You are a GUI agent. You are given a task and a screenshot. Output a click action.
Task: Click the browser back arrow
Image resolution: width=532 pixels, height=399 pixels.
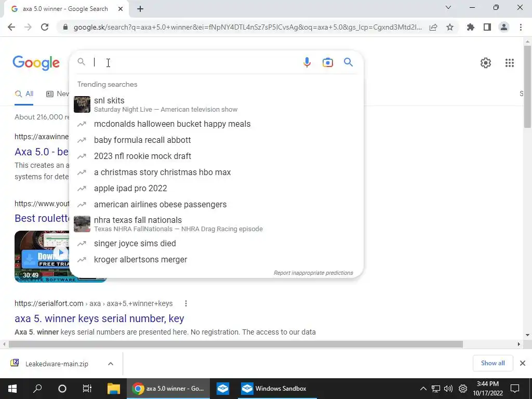click(x=11, y=27)
